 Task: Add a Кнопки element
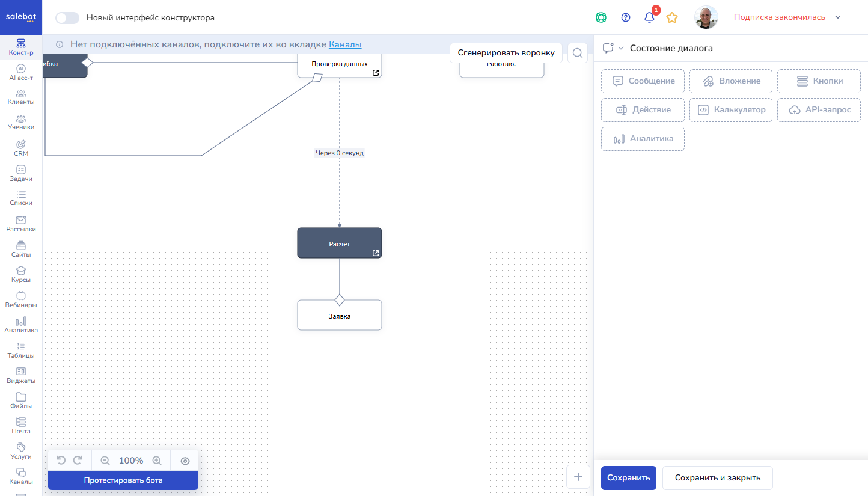coord(819,81)
